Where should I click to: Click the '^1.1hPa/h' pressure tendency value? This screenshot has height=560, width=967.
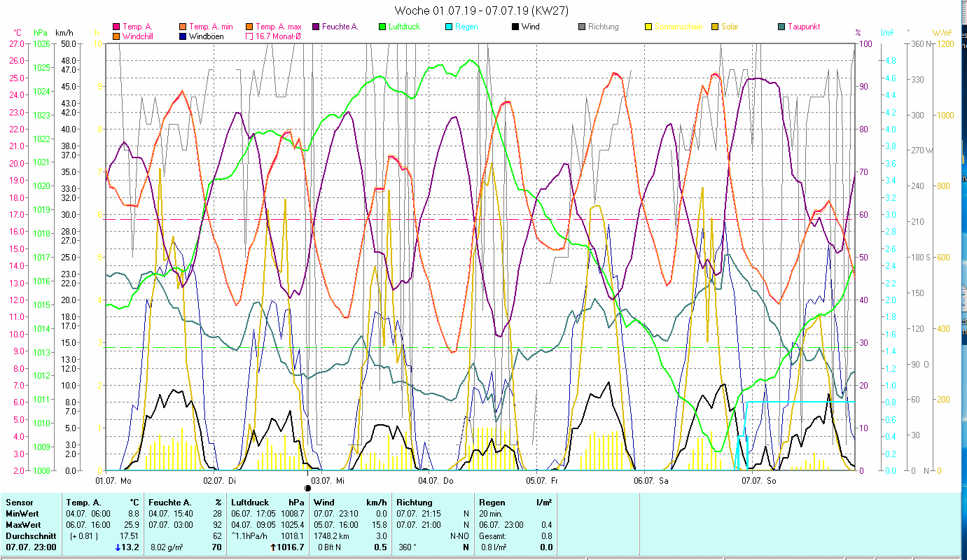point(251,536)
